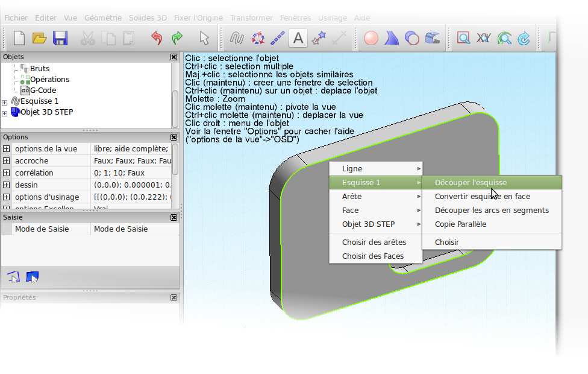Click 'Choisir des Faces' in context menu
This screenshot has height=374, width=588.
(x=373, y=256)
